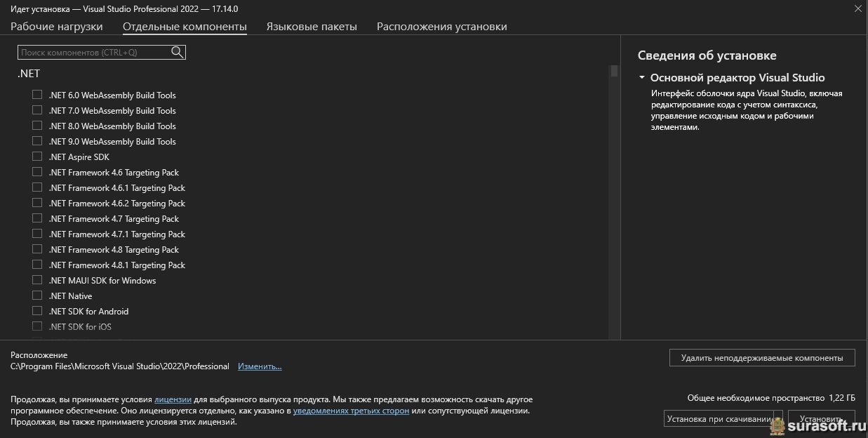This screenshot has width=868, height=438.
Task: Open the Отдельные компоненты tab
Action: [x=185, y=27]
